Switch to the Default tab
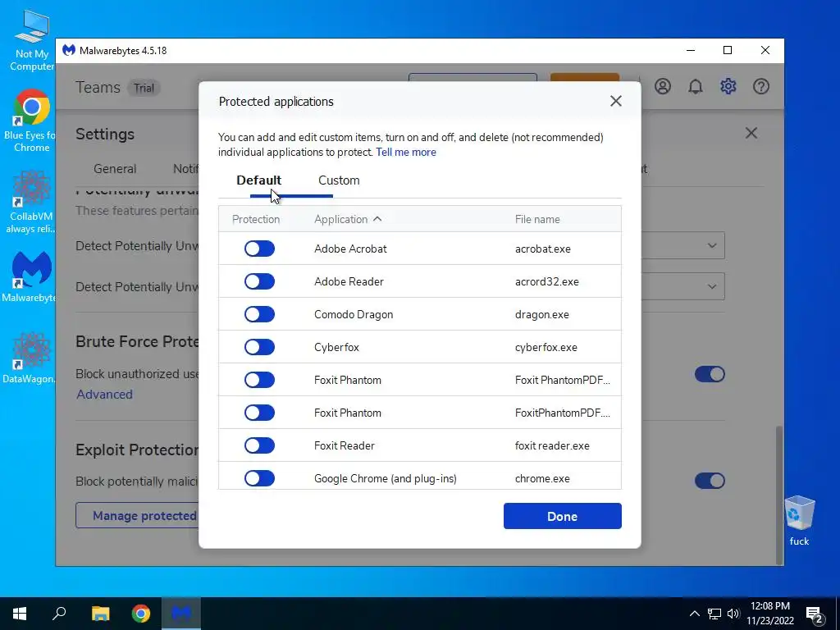Image resolution: width=840 pixels, height=630 pixels. [x=258, y=180]
